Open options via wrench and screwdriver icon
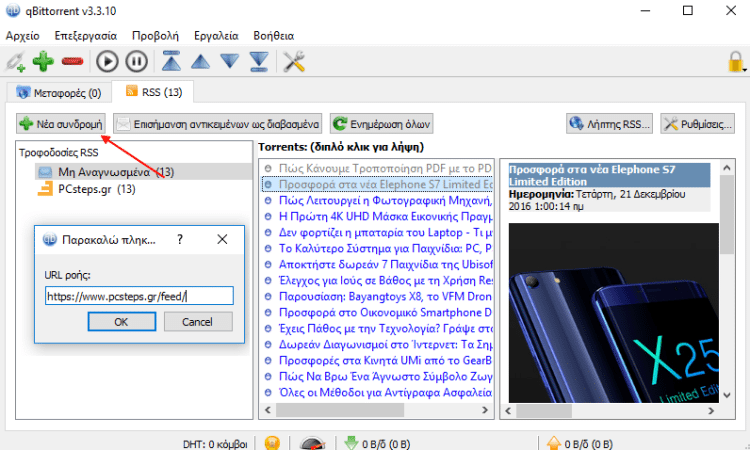This screenshot has height=450, width=750. (x=294, y=62)
